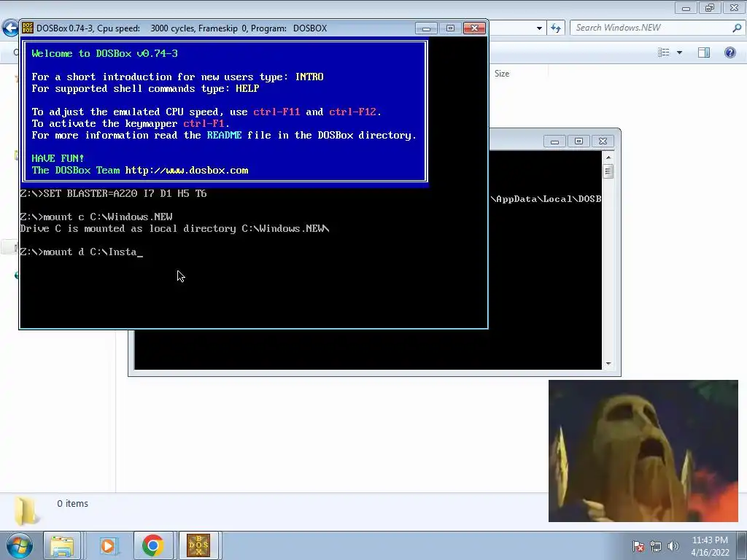Click the SET BLASTER=A220 line

113,193
